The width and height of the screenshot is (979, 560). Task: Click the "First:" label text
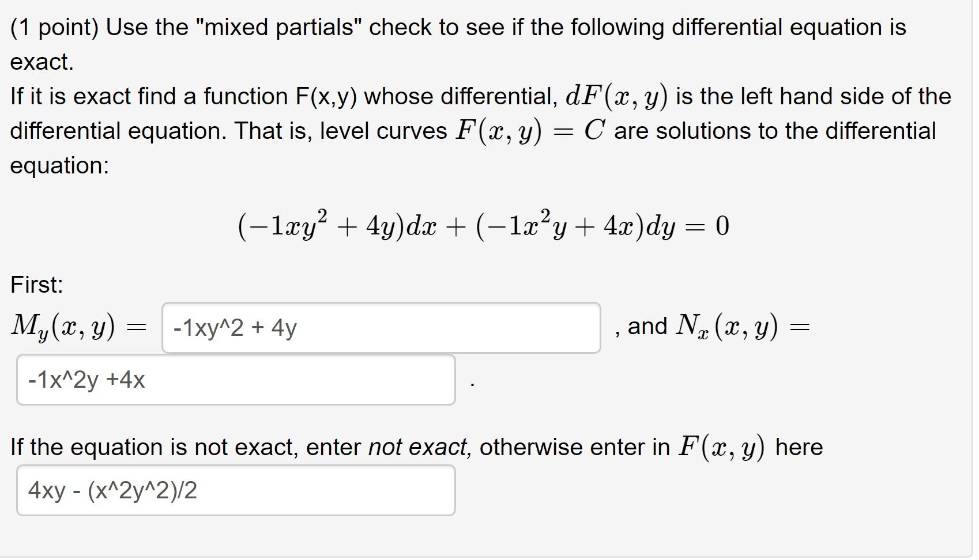click(x=35, y=283)
